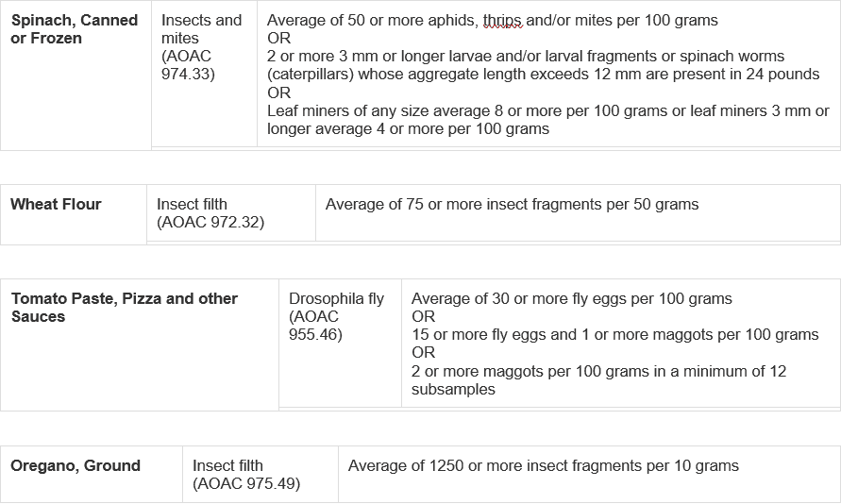The image size is (841, 504).
Task: Click the 15 or more fly eggs line
Action: pyautogui.click(x=614, y=334)
